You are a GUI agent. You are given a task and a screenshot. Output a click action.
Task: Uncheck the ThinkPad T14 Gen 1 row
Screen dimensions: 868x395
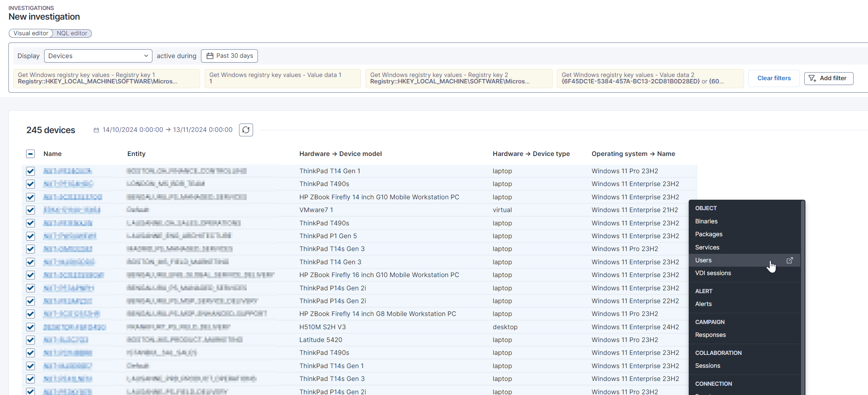(30, 171)
